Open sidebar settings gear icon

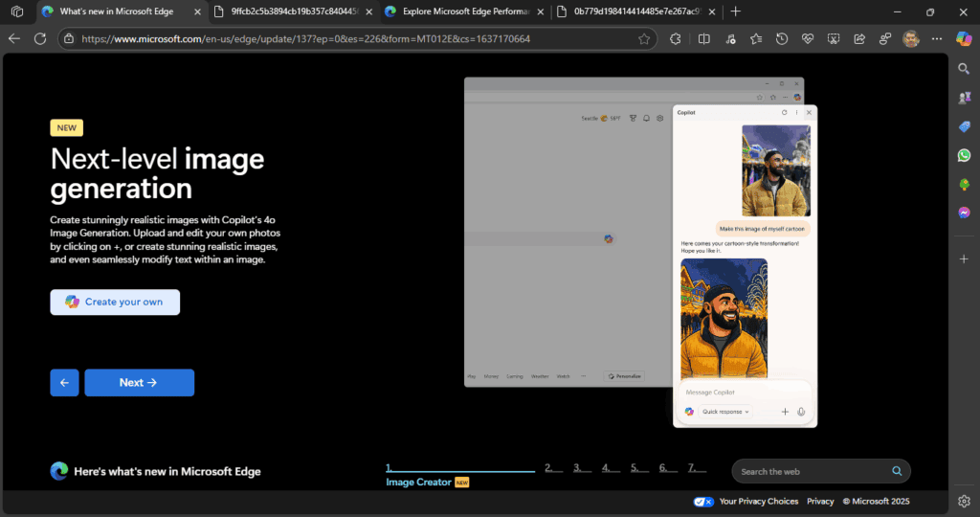click(964, 501)
